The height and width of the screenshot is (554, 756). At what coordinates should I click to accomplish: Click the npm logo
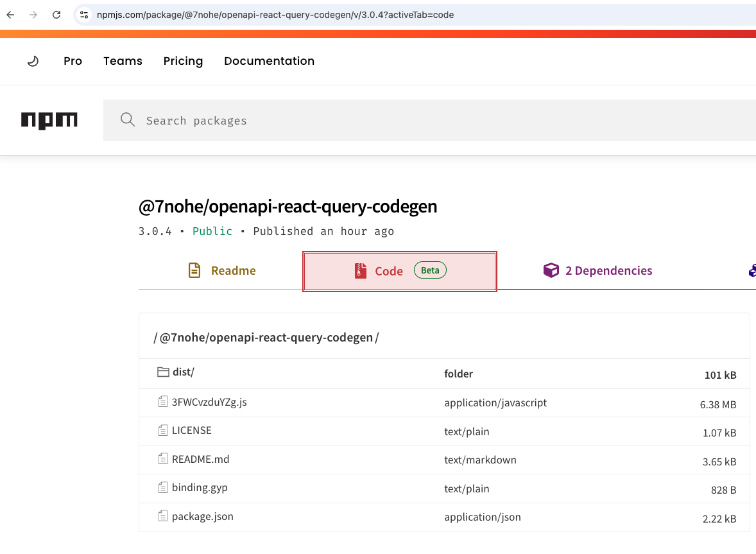[x=49, y=121]
